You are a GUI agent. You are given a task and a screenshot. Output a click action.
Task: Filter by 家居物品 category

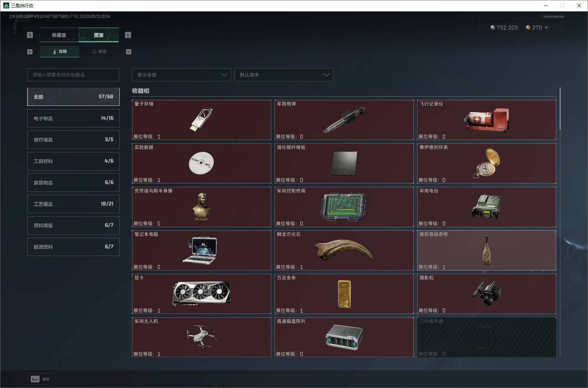73,183
